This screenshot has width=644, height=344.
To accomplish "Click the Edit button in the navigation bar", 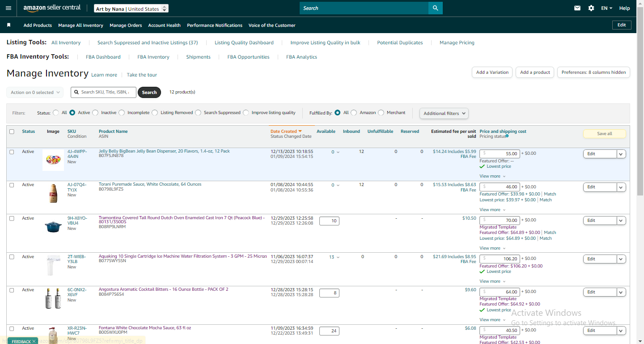I will point(622,25).
